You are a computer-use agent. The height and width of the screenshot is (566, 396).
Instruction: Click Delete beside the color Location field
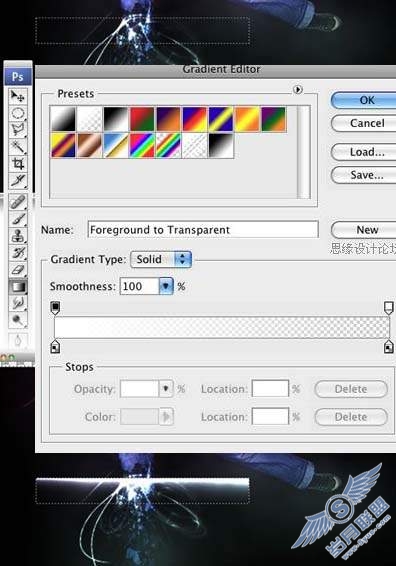pyautogui.click(x=351, y=417)
